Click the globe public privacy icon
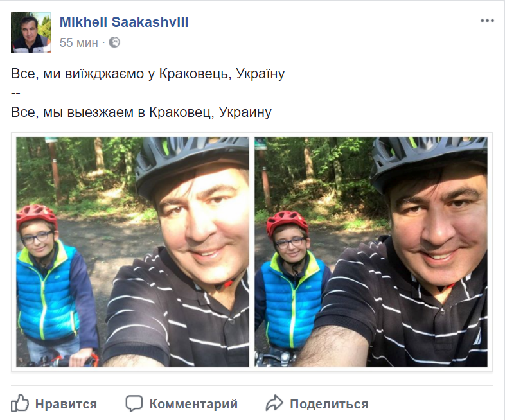505x420 pixels. [x=114, y=42]
